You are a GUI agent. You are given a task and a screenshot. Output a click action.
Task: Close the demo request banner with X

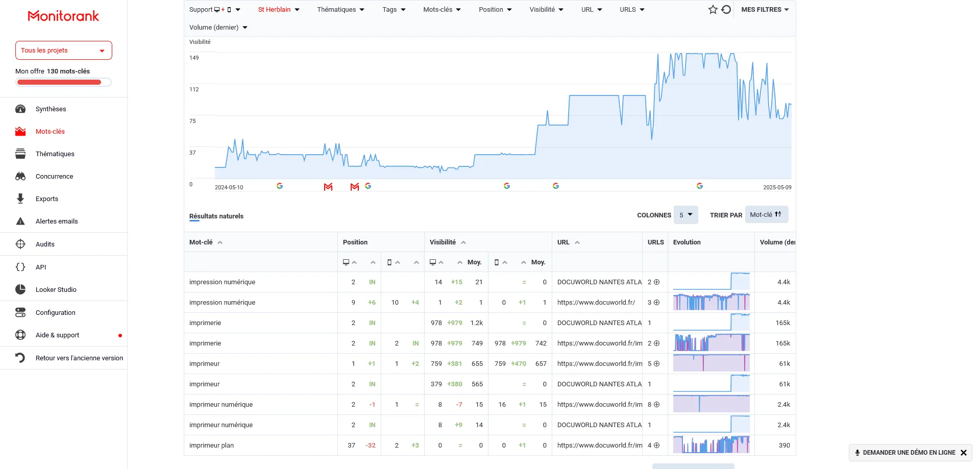coord(964,453)
